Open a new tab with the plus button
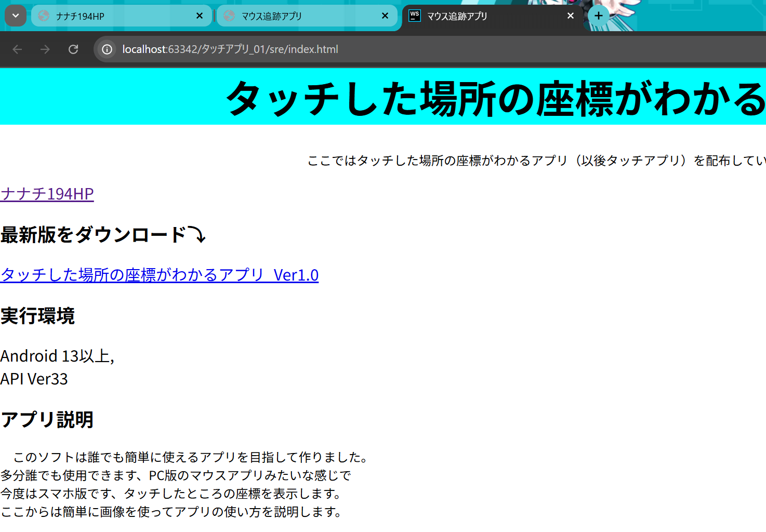The image size is (766, 532). click(x=599, y=16)
